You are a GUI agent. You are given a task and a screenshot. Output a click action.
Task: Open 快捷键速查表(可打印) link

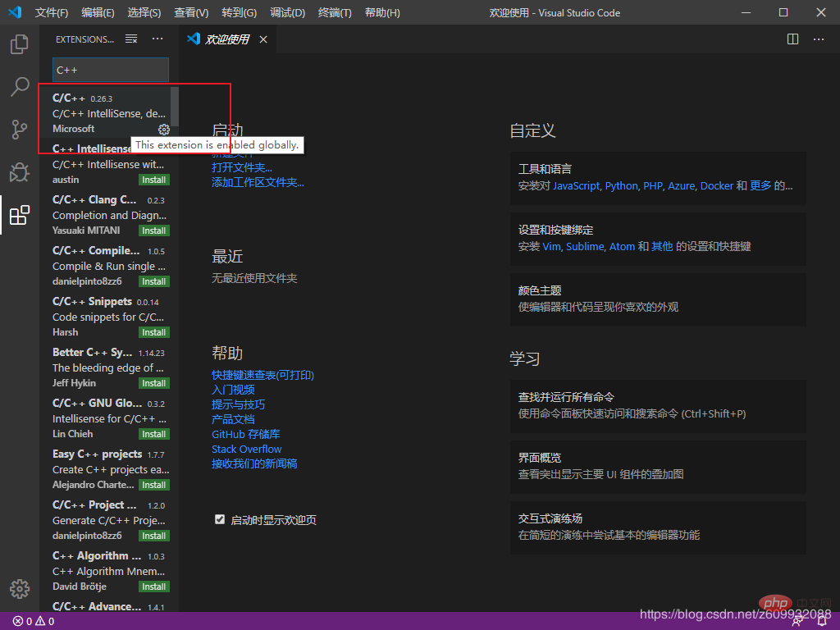coord(262,375)
